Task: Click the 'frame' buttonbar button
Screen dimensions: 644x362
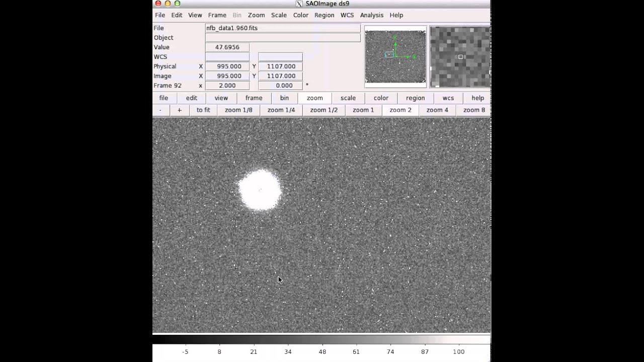Action: 254,98
